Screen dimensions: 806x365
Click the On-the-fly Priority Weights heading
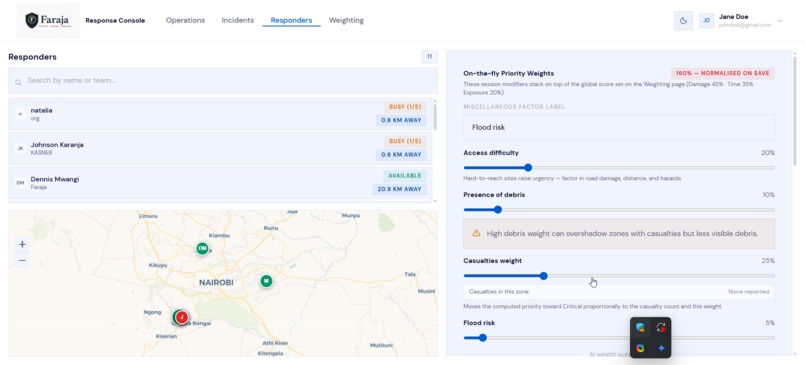click(x=508, y=74)
